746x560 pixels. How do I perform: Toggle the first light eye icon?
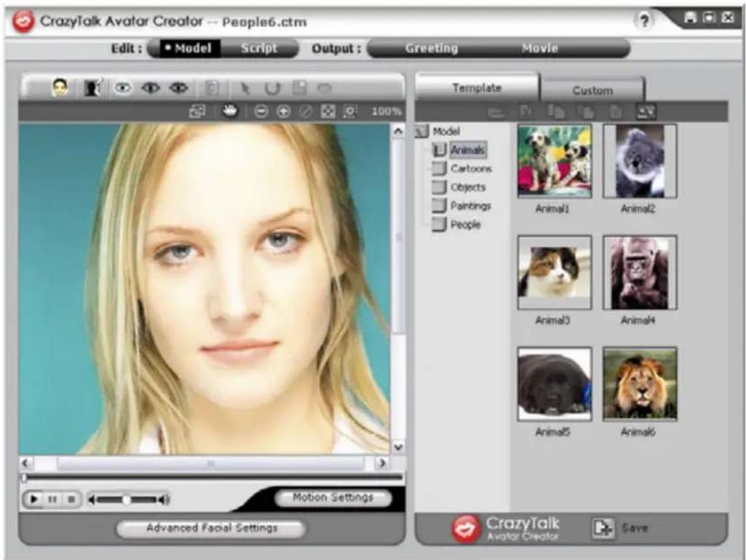click(123, 88)
